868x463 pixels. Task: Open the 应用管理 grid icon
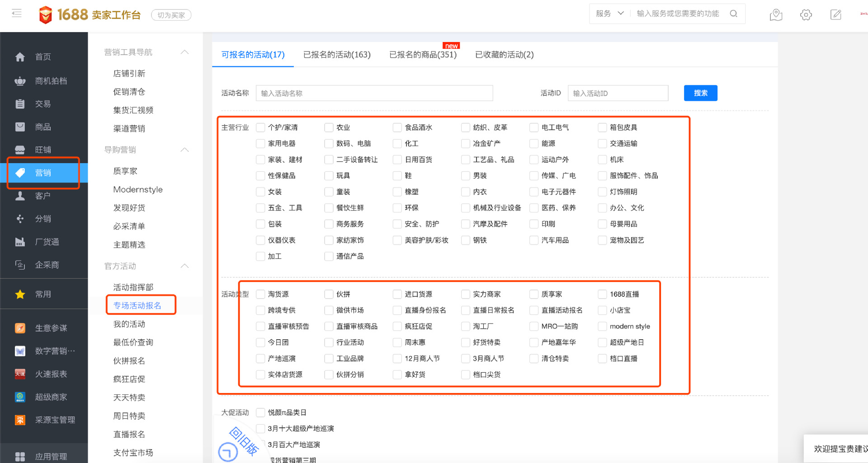tap(20, 457)
